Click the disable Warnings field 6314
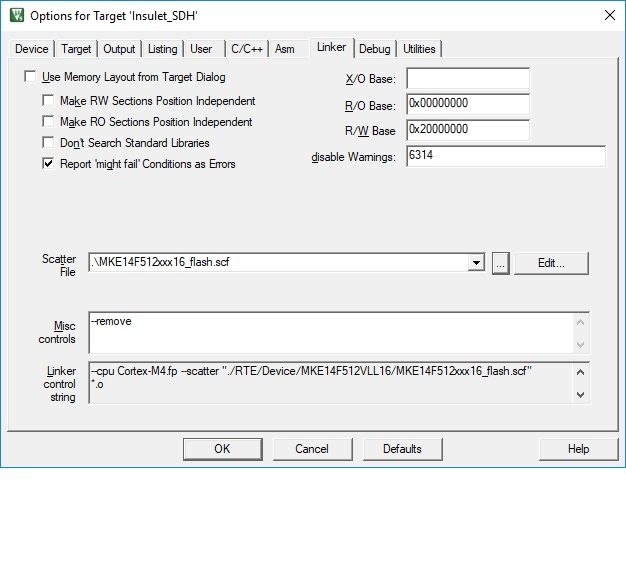Image resolution: width=626 pixels, height=588 pixels. 506,156
